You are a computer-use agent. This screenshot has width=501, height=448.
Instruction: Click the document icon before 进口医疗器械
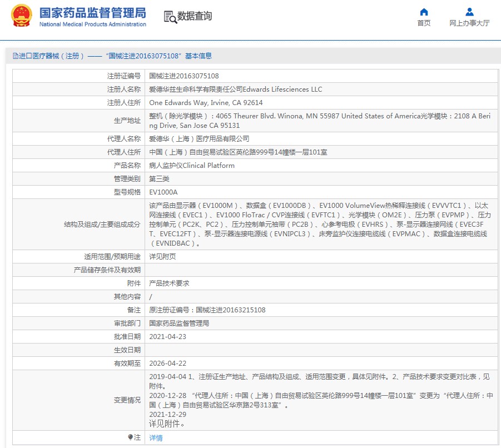pyautogui.click(x=16, y=56)
